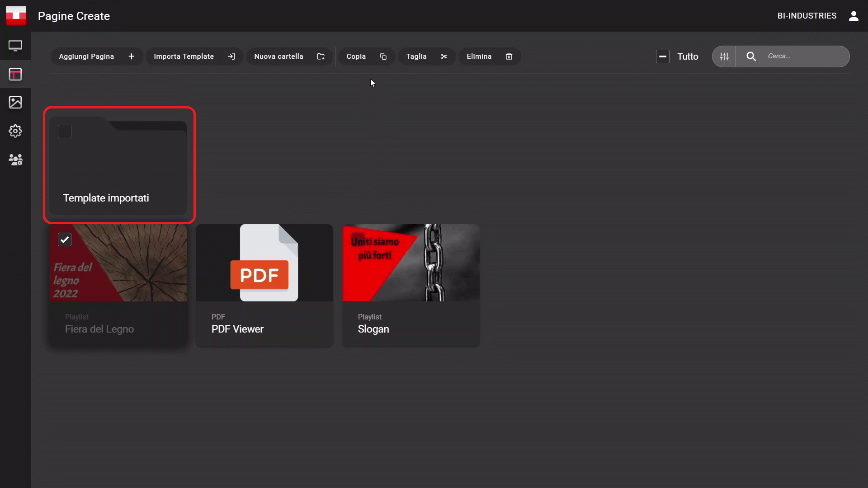
Task: Open the displays monitor sidebar icon
Action: coord(15,46)
